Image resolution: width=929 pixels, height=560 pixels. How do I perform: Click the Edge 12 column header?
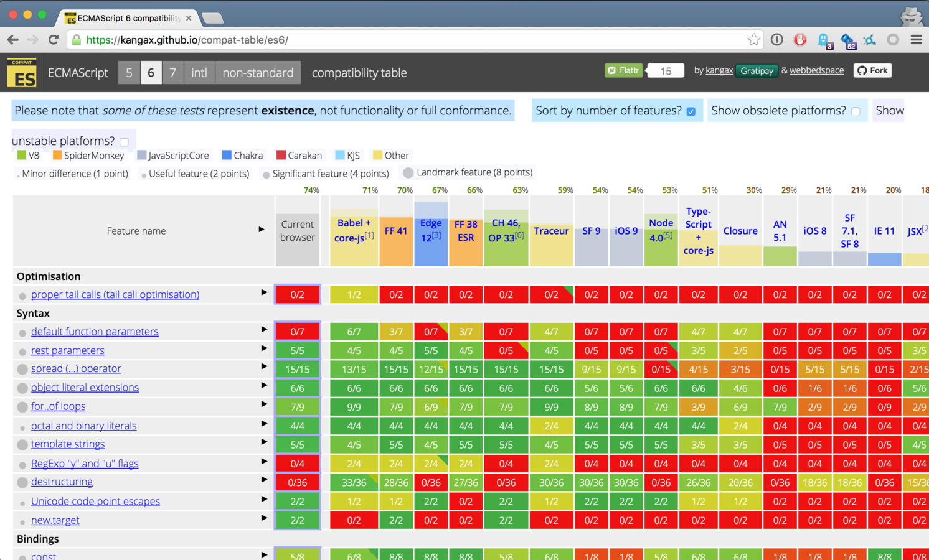[431, 231]
